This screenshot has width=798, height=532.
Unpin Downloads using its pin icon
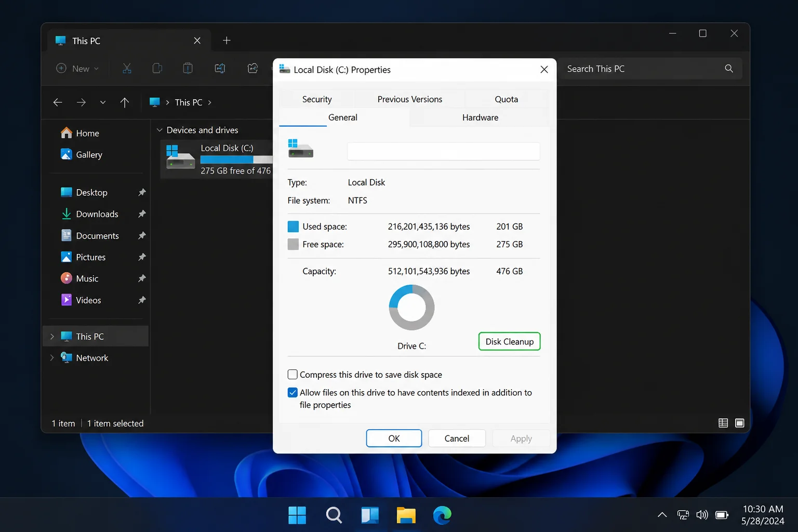pos(142,214)
